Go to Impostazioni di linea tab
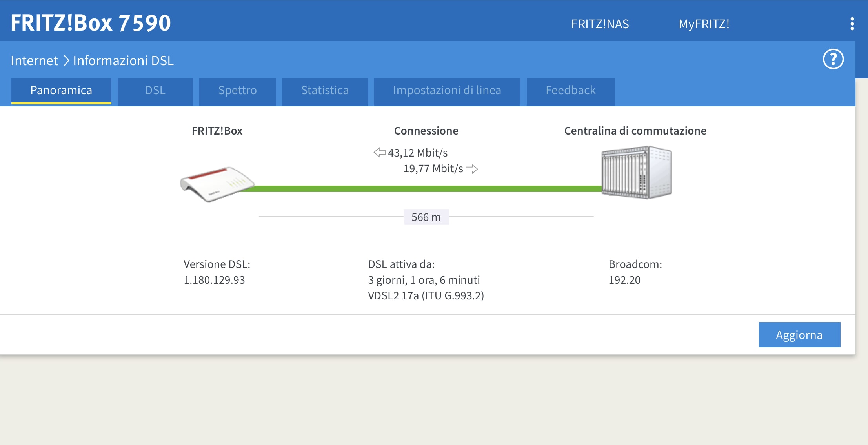Image resolution: width=868 pixels, height=445 pixels. pyautogui.click(x=447, y=91)
